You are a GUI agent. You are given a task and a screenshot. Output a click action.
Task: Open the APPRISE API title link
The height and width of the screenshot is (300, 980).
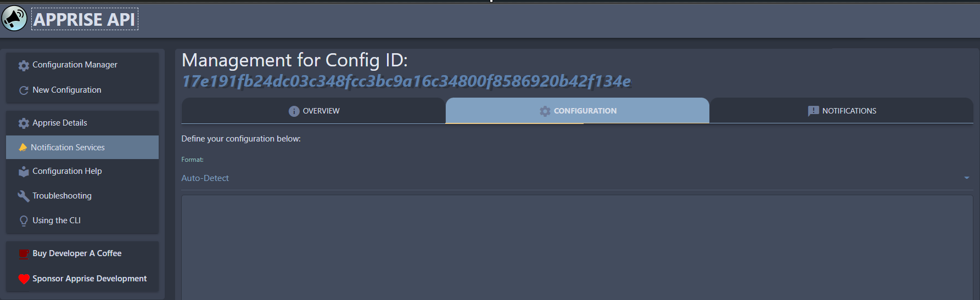tap(85, 19)
